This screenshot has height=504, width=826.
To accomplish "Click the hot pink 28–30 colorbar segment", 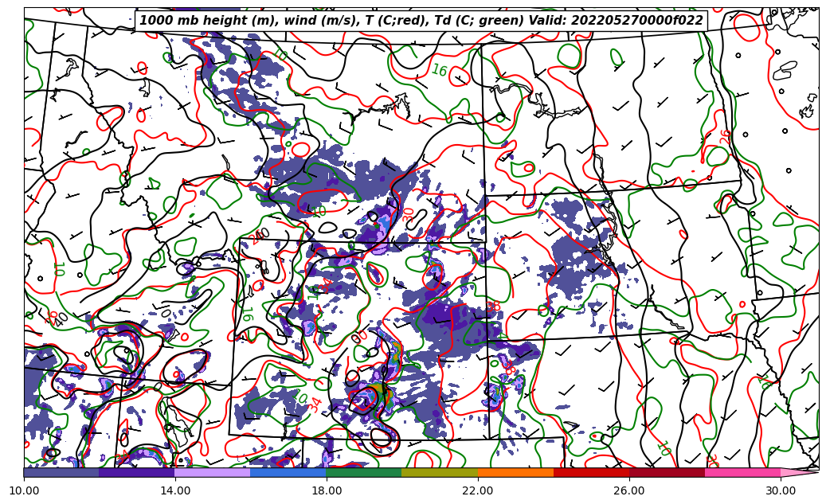I will [743, 472].
